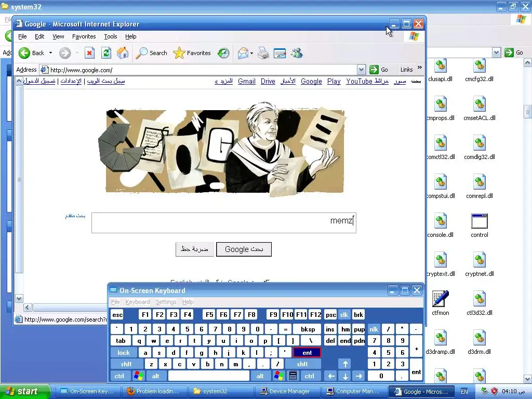Go to Home page icon
532x399 pixels.
click(x=123, y=53)
